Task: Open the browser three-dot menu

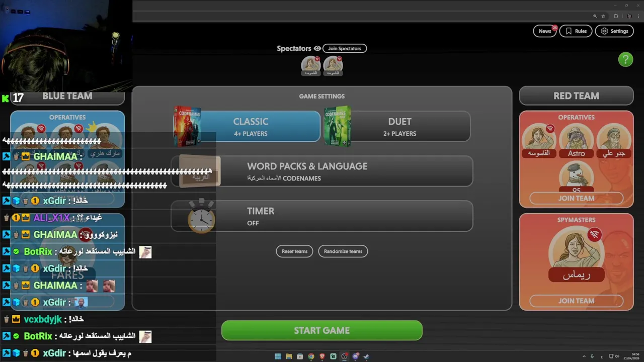Action: tap(638, 16)
